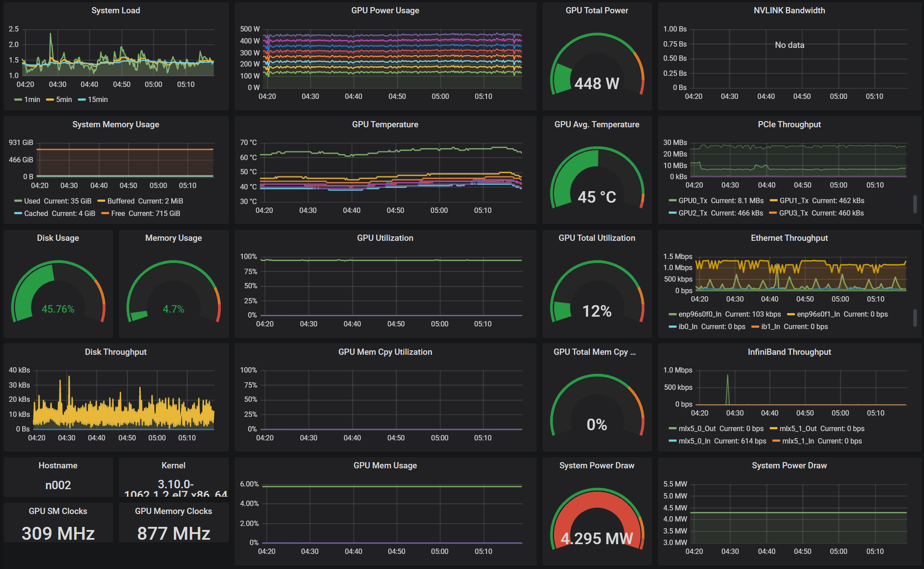Toggle the 1min series in System Load legend

pos(32,99)
